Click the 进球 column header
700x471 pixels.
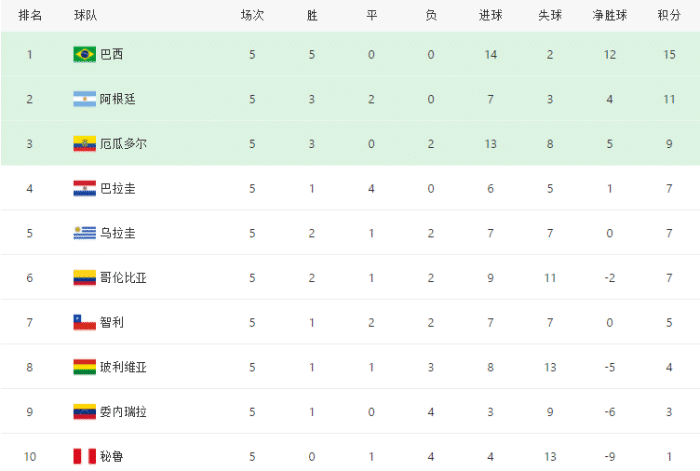pos(491,15)
